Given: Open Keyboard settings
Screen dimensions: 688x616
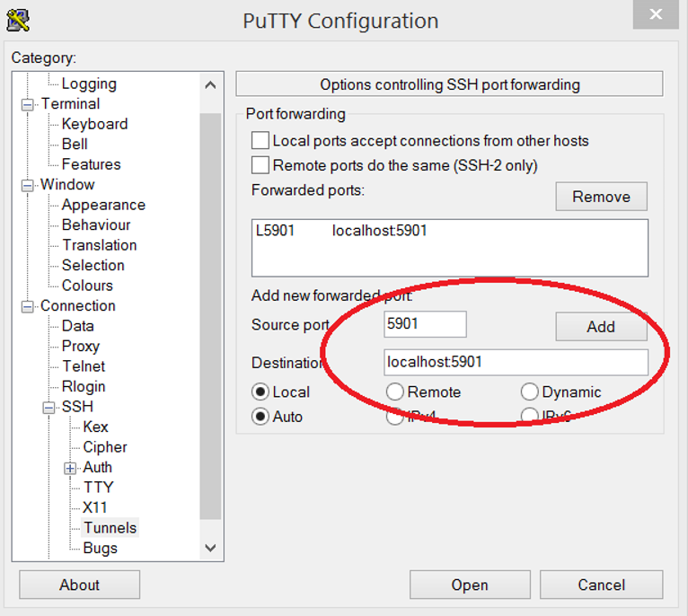Looking at the screenshot, I should point(95,124).
